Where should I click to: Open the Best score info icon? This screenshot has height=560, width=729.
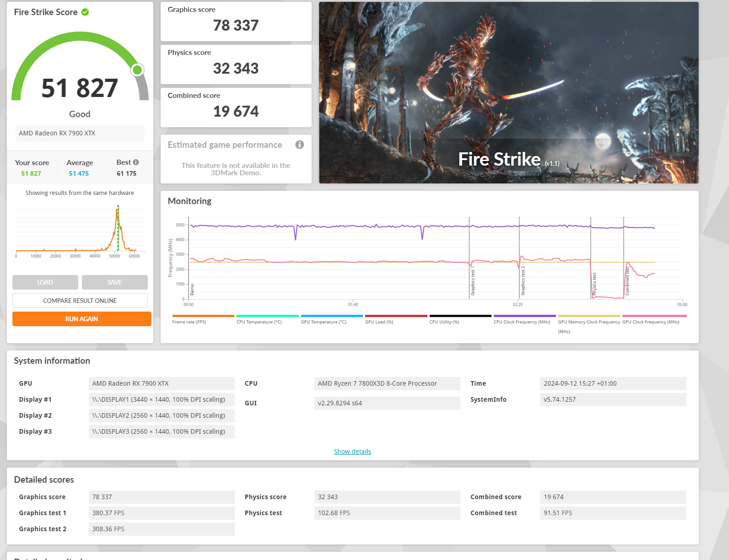(x=136, y=162)
